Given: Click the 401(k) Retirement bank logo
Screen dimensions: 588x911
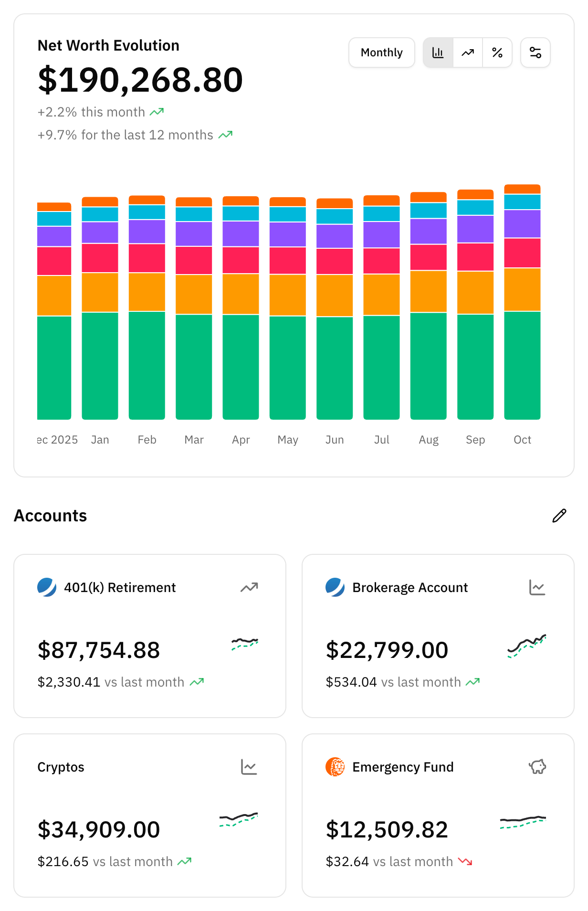Looking at the screenshot, I should (x=47, y=587).
